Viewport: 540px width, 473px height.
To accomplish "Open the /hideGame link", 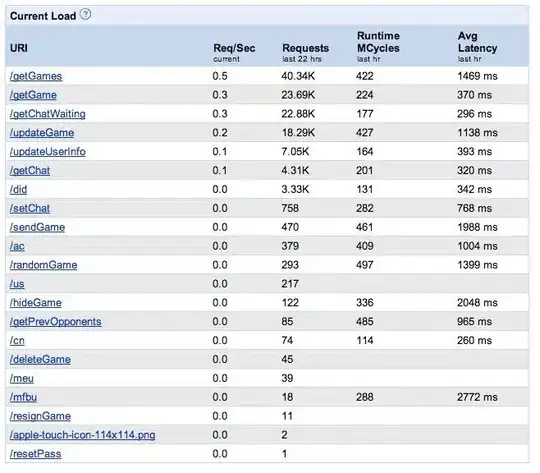I will tap(35, 303).
